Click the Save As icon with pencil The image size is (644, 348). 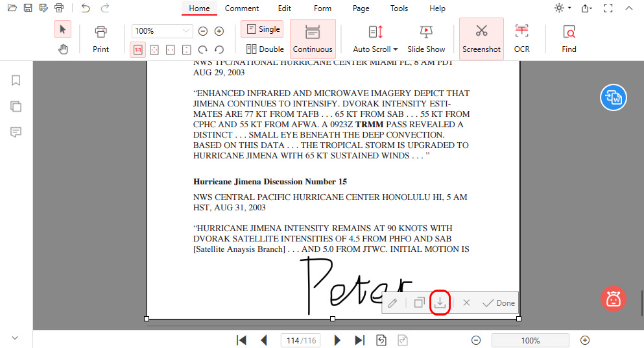click(x=43, y=8)
